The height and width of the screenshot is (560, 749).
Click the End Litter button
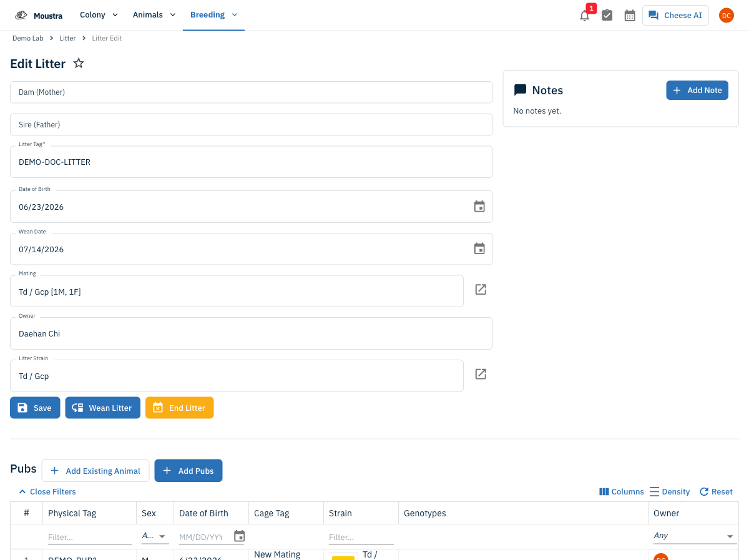pyautogui.click(x=179, y=408)
